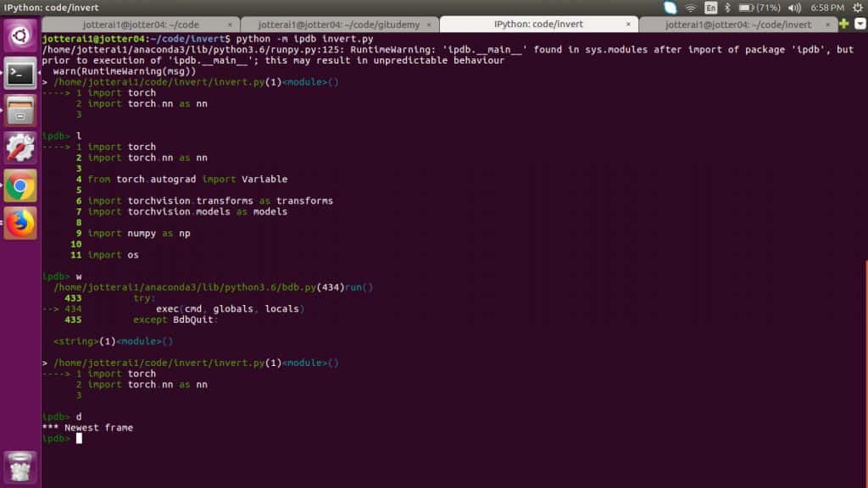
Task: Open the 6:58 PM clock menu
Action: click(x=827, y=8)
